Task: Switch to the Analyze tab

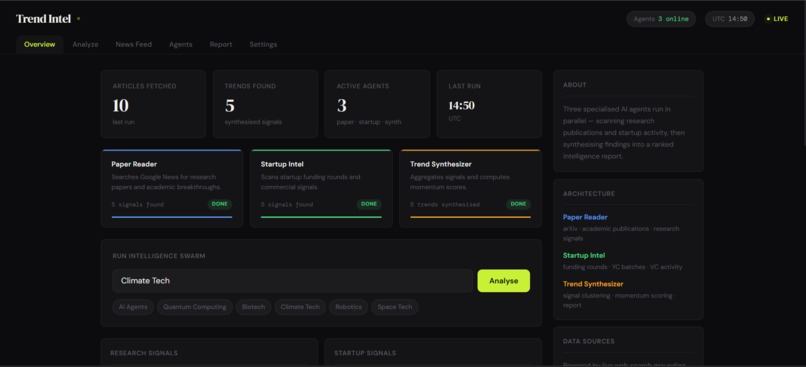Action: click(85, 44)
